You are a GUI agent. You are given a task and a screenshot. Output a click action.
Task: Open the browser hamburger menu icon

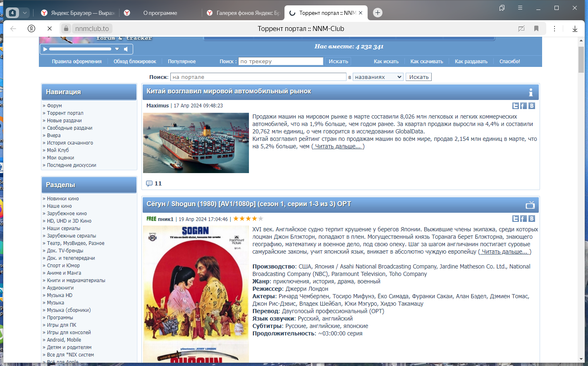click(x=520, y=8)
